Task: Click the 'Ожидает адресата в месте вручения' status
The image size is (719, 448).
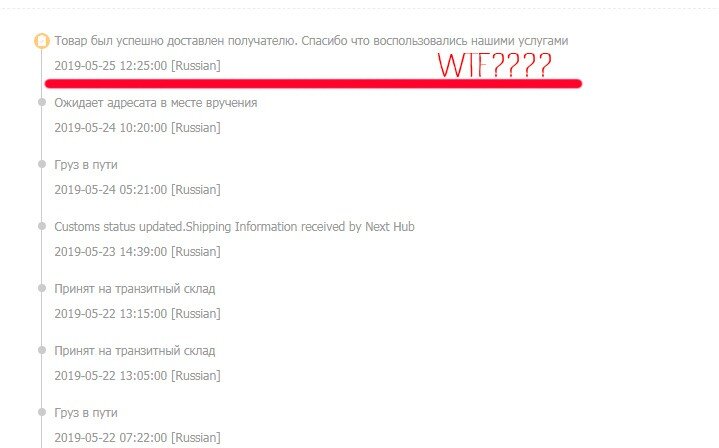Action: click(155, 103)
